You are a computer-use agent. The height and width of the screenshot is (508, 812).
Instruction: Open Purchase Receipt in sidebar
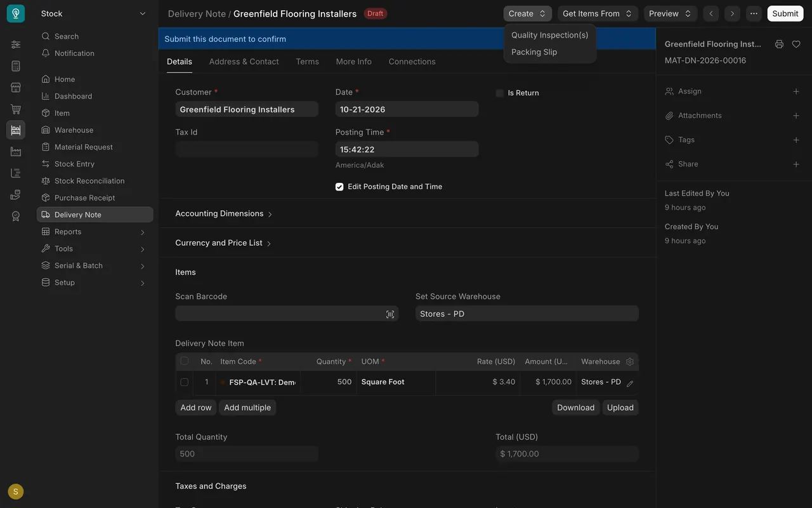[95, 197]
